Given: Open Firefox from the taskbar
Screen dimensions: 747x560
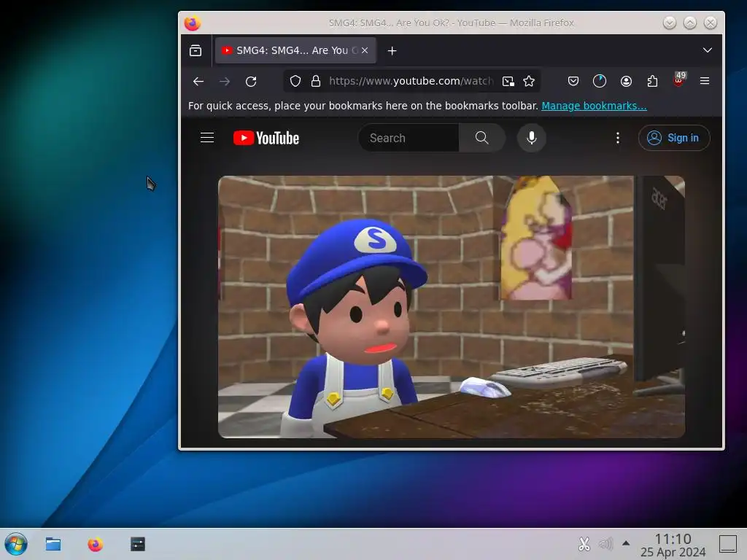Looking at the screenshot, I should coord(96,544).
